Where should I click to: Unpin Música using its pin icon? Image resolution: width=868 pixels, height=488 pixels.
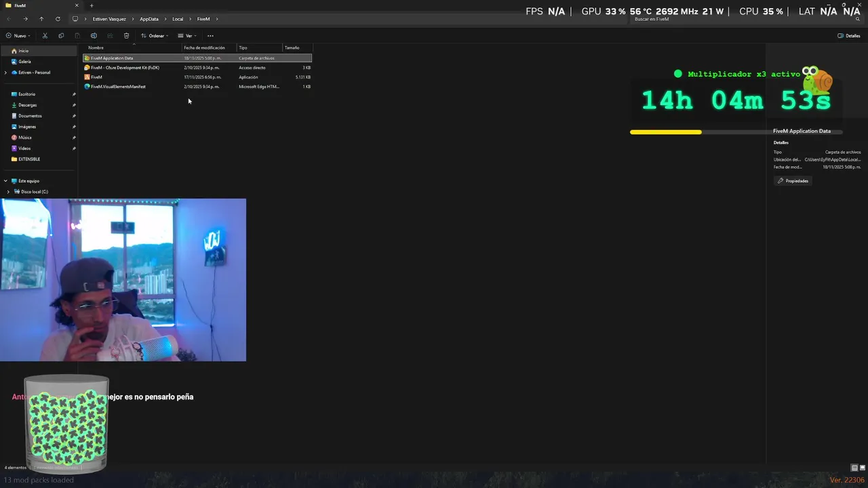74,138
